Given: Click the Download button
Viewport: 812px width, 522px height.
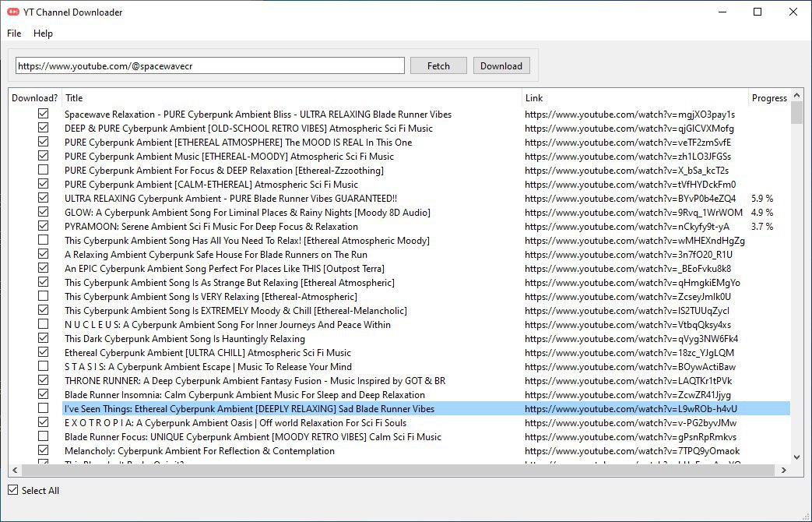Looking at the screenshot, I should pyautogui.click(x=501, y=65).
